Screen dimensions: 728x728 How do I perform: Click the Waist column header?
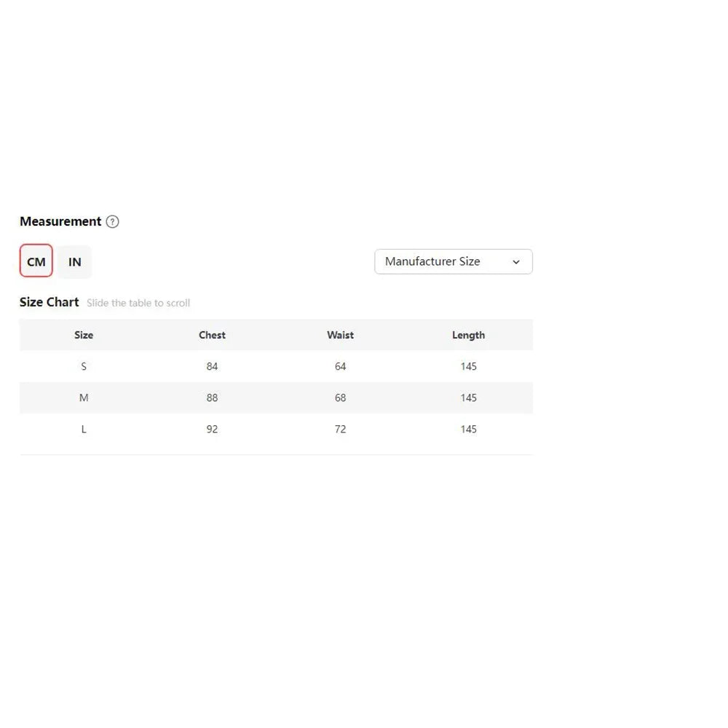pos(340,335)
